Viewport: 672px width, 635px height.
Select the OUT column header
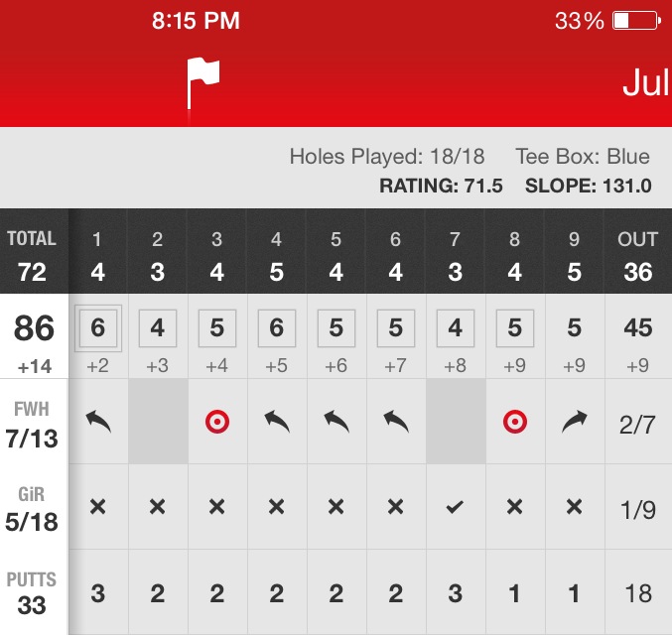(637, 254)
